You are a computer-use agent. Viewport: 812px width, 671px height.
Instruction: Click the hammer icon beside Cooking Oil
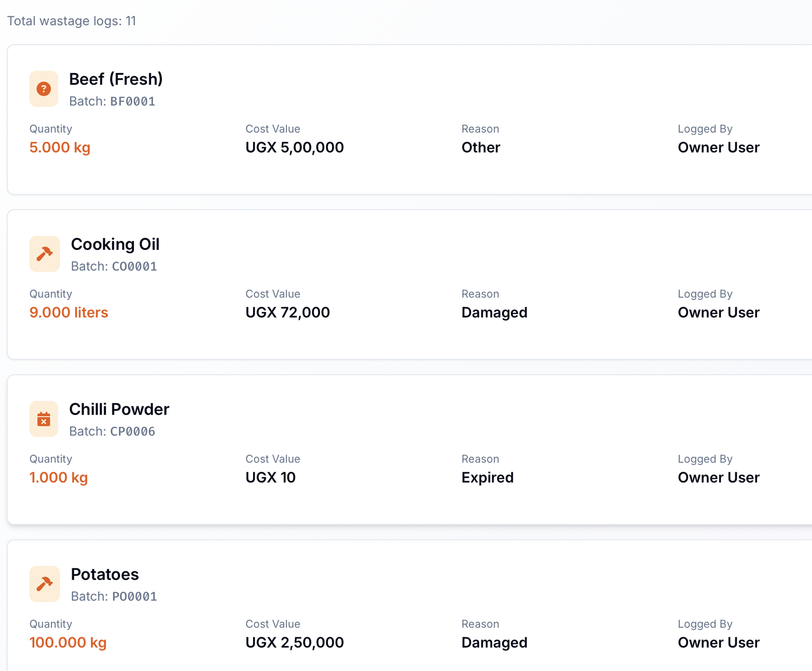pos(45,254)
